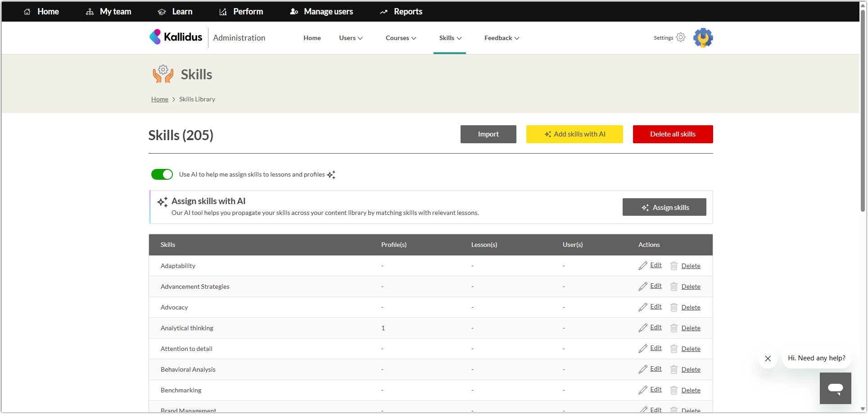The height and width of the screenshot is (414, 868).
Task: Click Add skills with AI button
Action: point(574,134)
